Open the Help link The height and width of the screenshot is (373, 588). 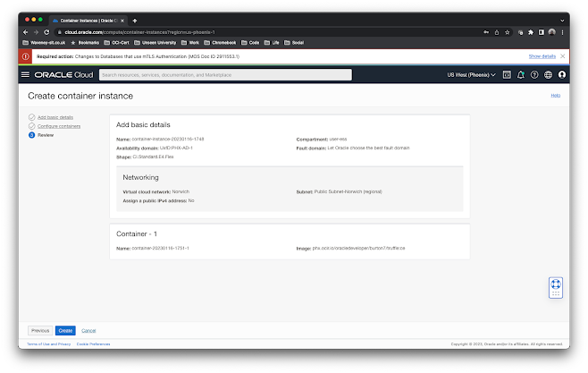tap(555, 96)
